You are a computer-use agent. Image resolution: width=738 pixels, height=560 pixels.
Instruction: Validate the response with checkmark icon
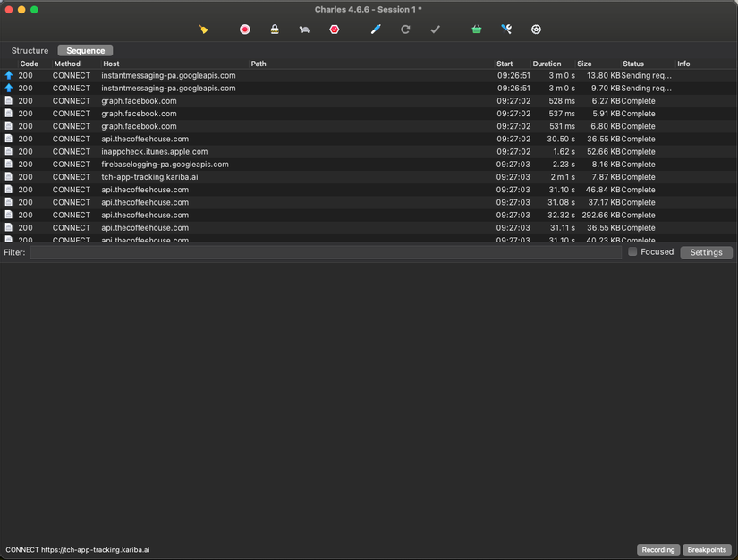(x=436, y=30)
